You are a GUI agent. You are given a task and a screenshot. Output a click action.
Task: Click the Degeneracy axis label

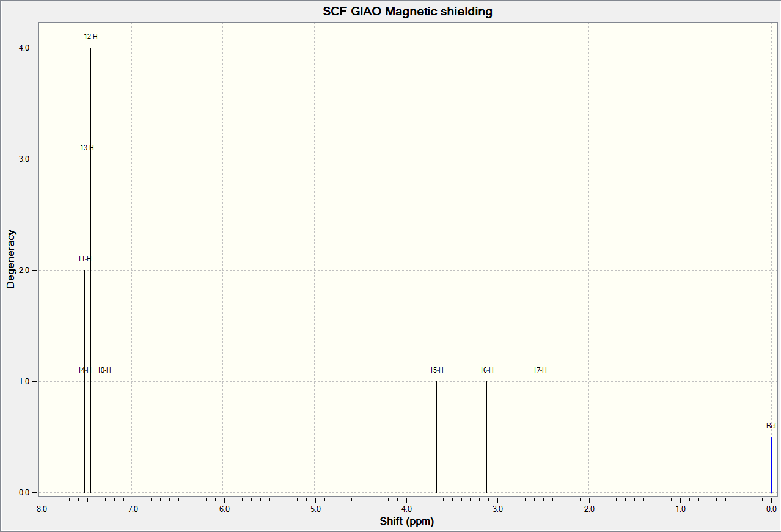10,259
